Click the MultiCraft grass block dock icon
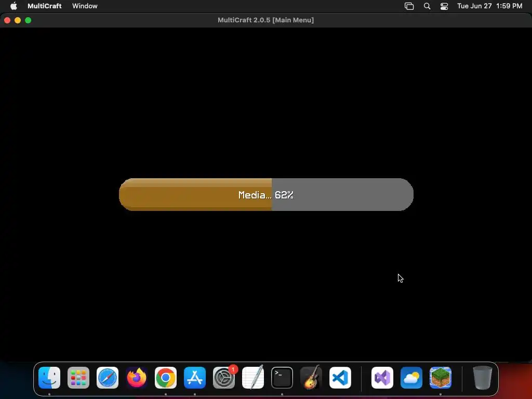The image size is (532, 399). coord(441,378)
